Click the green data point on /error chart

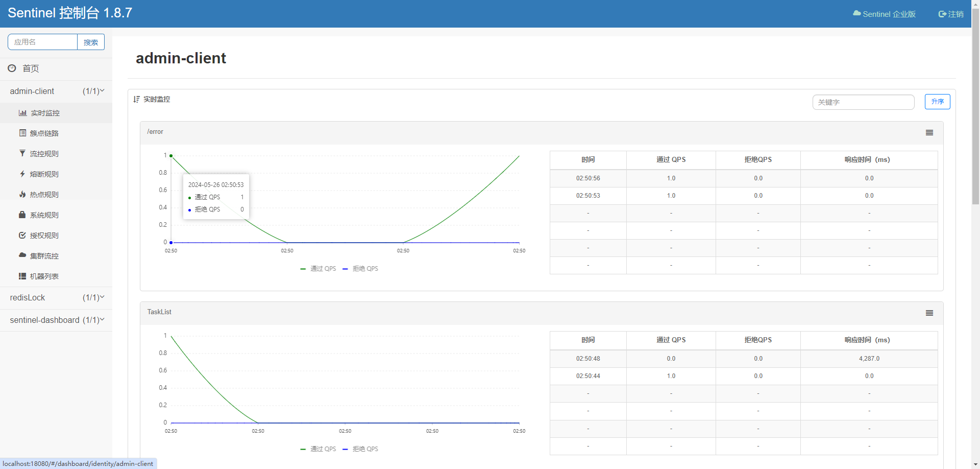click(171, 155)
